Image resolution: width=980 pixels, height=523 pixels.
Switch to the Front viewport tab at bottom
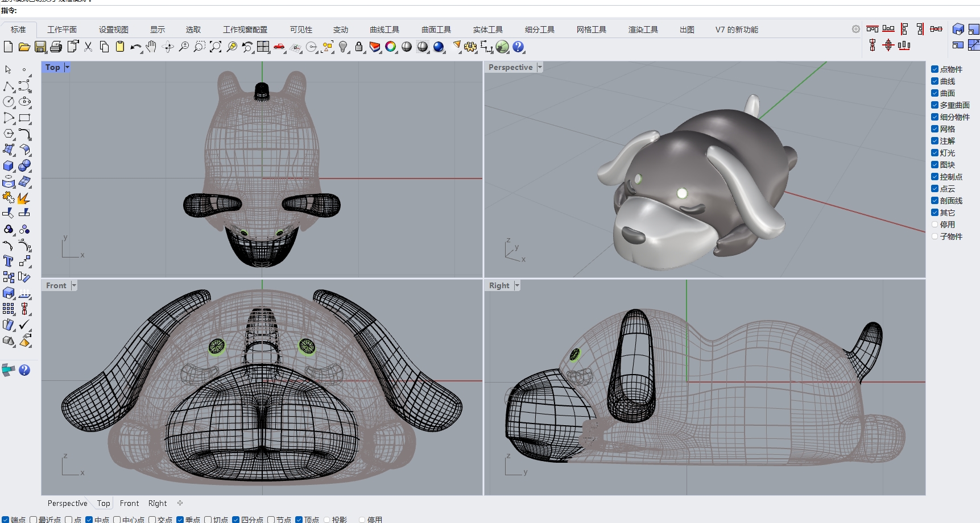click(130, 503)
